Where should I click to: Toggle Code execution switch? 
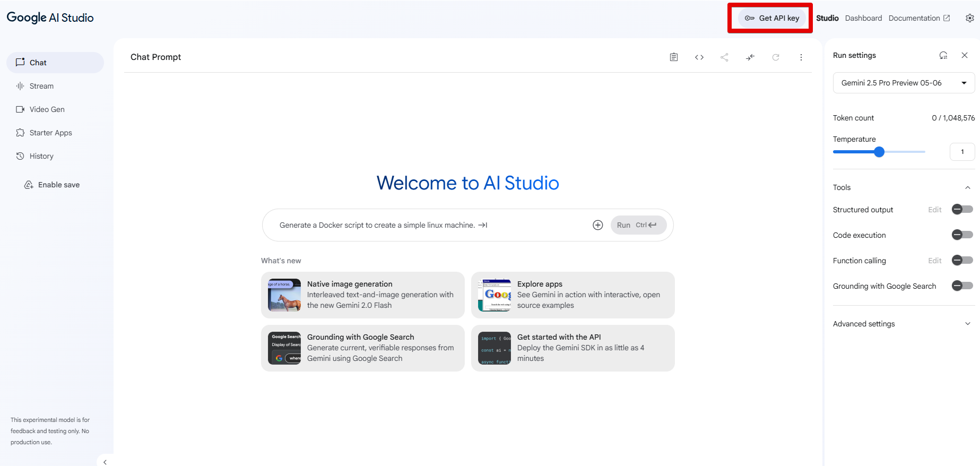coord(962,235)
